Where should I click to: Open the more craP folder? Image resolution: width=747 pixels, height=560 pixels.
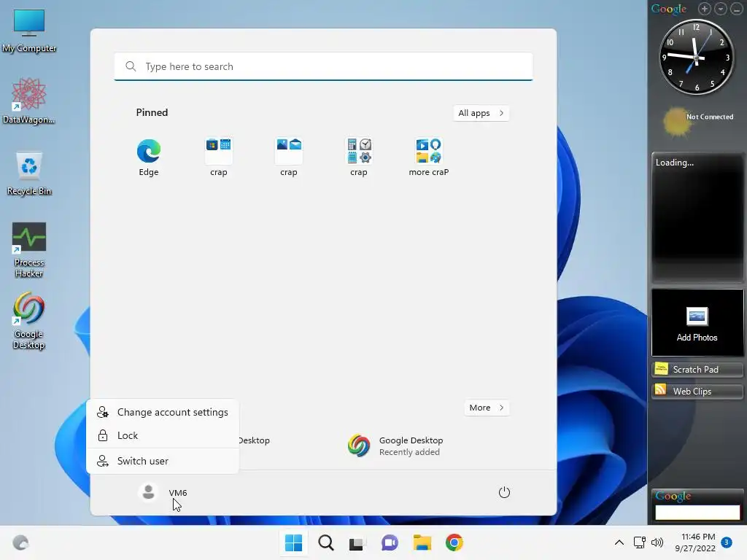(x=429, y=157)
